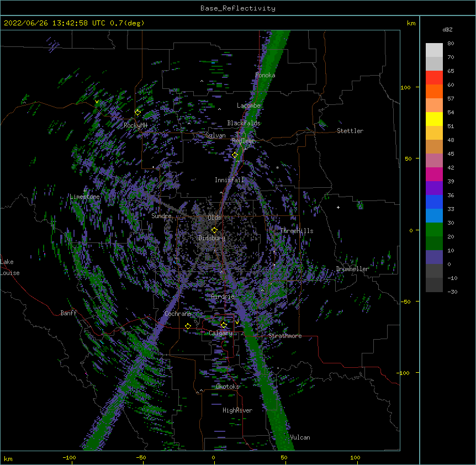Viewport: 476px width, 465px height.
Task: Pick the gold 48-51 dBZ legend swatch
Action: 434,133
